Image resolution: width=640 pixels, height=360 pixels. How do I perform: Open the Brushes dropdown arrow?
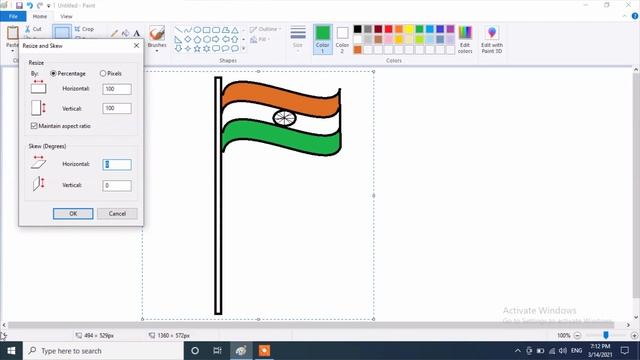pos(157,51)
